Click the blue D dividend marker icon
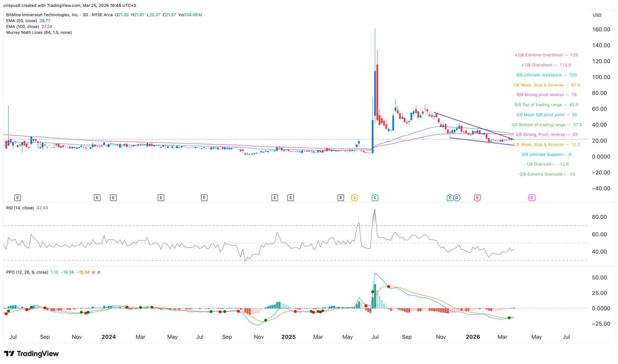This screenshot has height=364, width=618. coord(458,198)
